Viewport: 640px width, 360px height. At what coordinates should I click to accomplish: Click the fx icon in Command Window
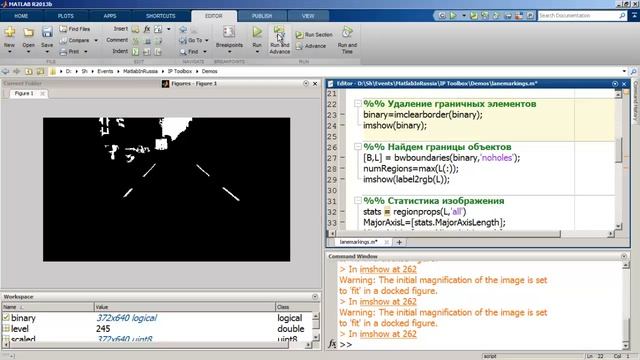coord(332,344)
